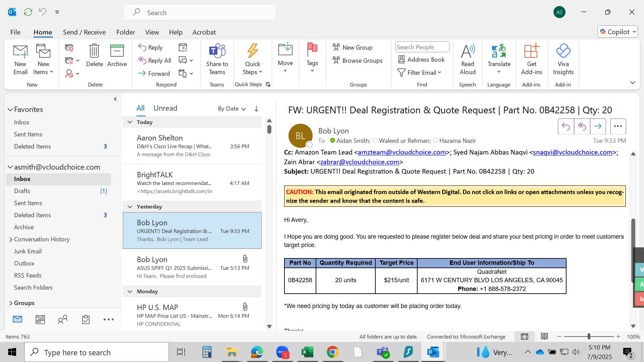The image size is (644, 362).
Task: Switch to Normal view in status bar
Action: [x=525, y=337]
